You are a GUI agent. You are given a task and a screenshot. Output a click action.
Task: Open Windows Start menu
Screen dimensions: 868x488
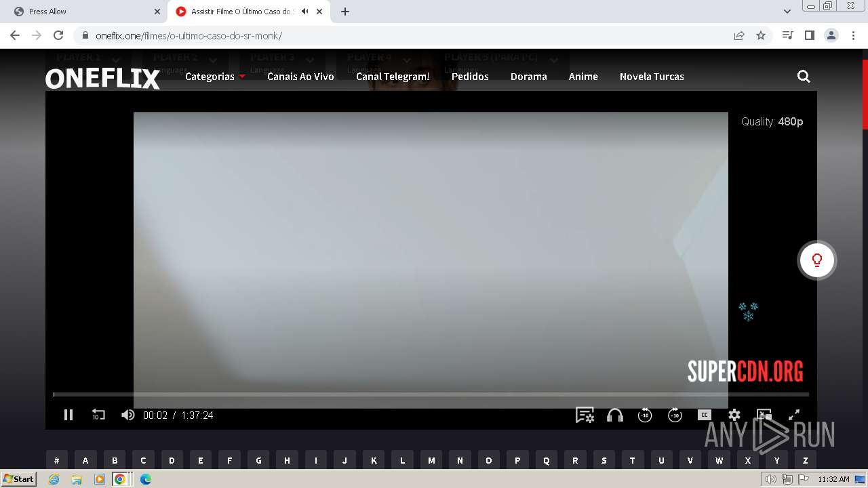pyautogui.click(x=19, y=479)
